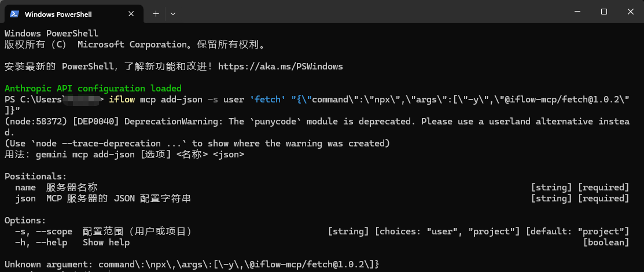Open the new-tab profile dropdown

tap(173, 13)
